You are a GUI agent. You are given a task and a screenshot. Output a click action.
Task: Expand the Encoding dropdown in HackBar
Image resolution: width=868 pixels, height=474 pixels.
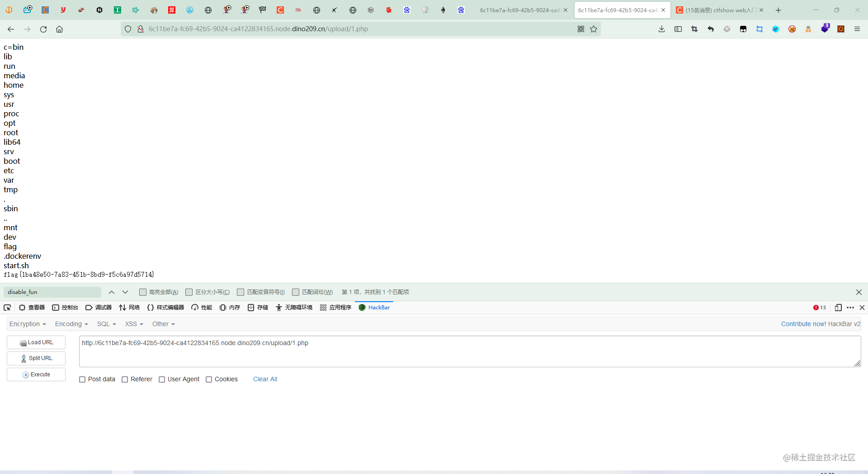pos(71,324)
